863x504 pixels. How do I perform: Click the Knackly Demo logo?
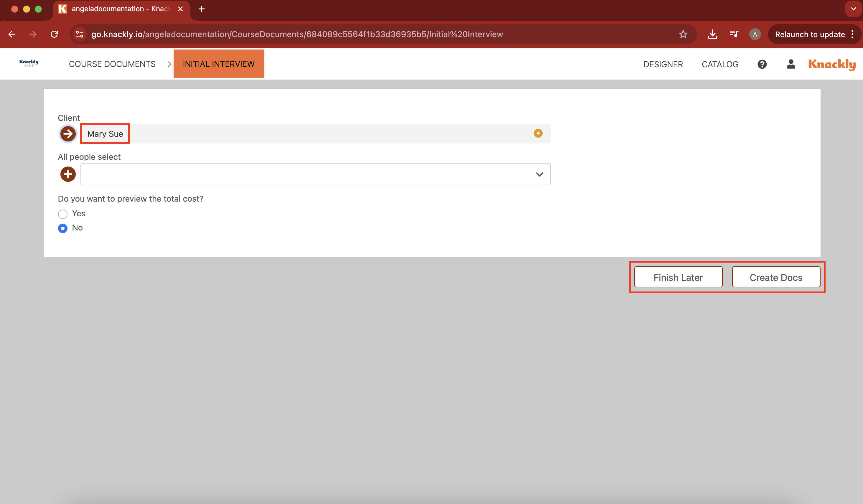(29, 63)
